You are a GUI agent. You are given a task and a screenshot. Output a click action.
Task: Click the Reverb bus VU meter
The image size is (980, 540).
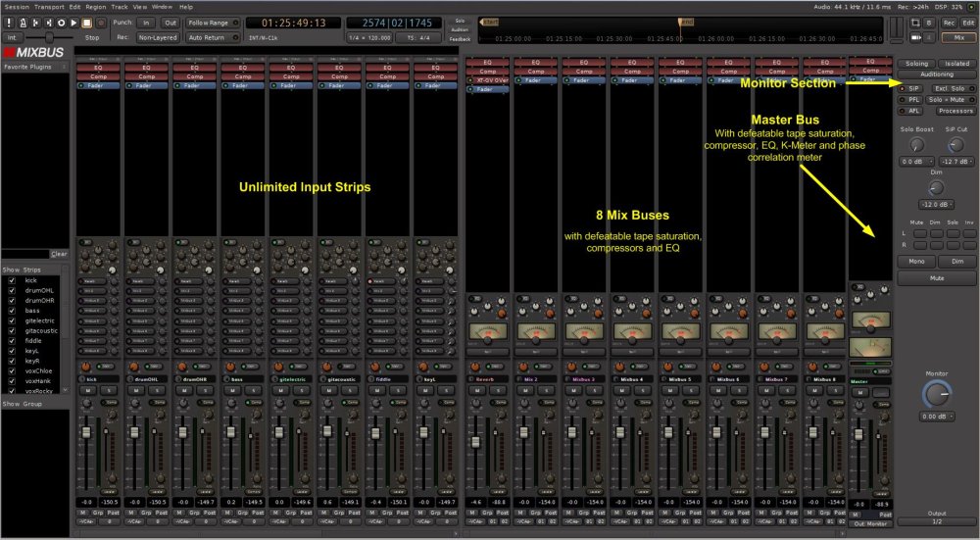[x=487, y=333]
